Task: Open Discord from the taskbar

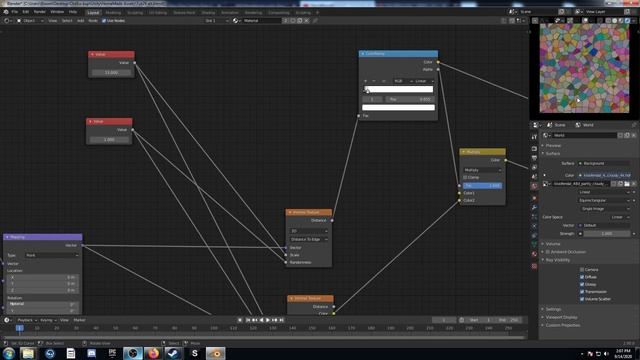Action: pyautogui.click(x=91, y=353)
